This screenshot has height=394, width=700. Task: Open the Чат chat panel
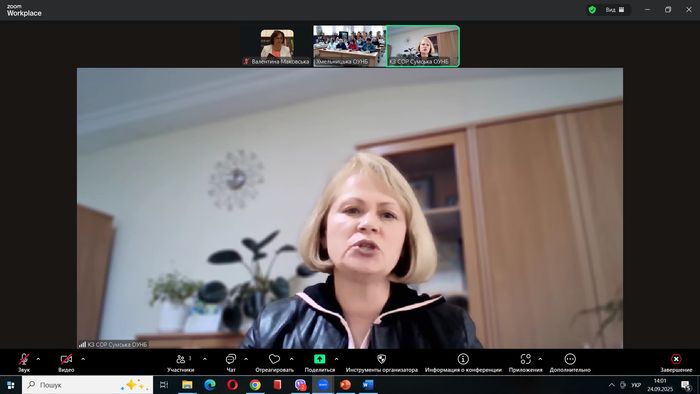click(x=231, y=362)
